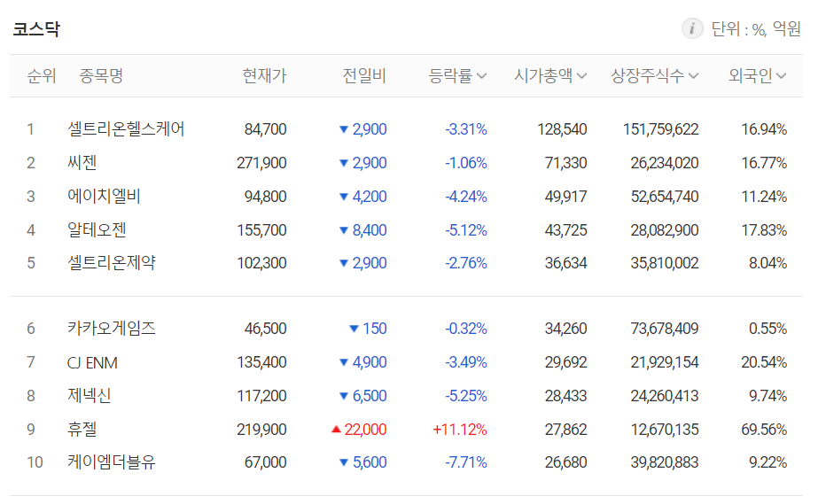The width and height of the screenshot is (818, 504).
Task: Click foreign ownership 20.54%
Action: coord(764,362)
